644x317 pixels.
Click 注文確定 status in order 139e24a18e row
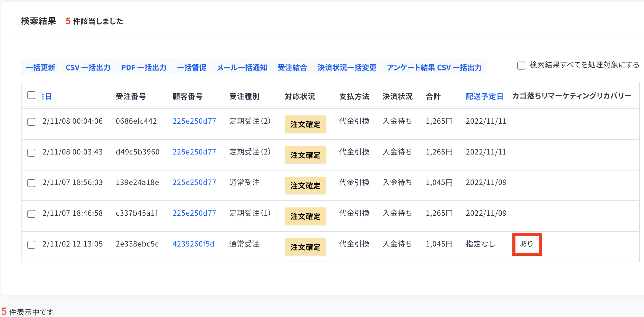(305, 186)
